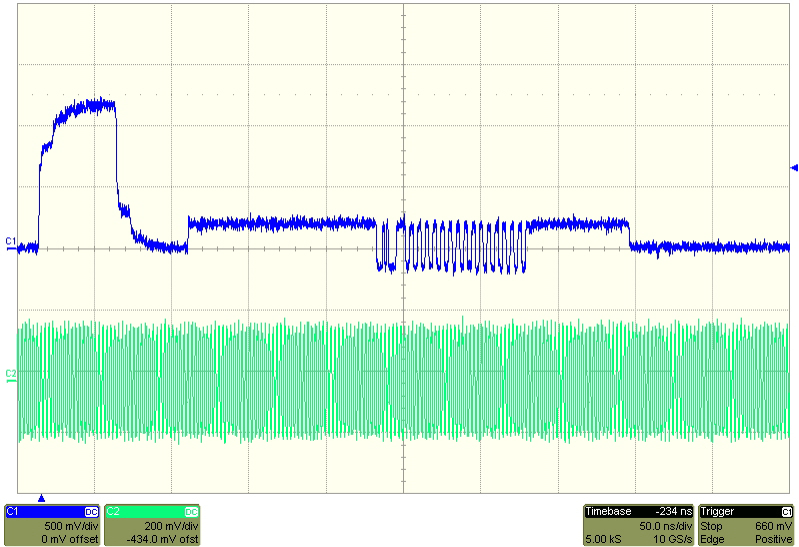Screen dimensions: 799x547
Task: Open the Timebase descriptor label
Action: coord(607,511)
